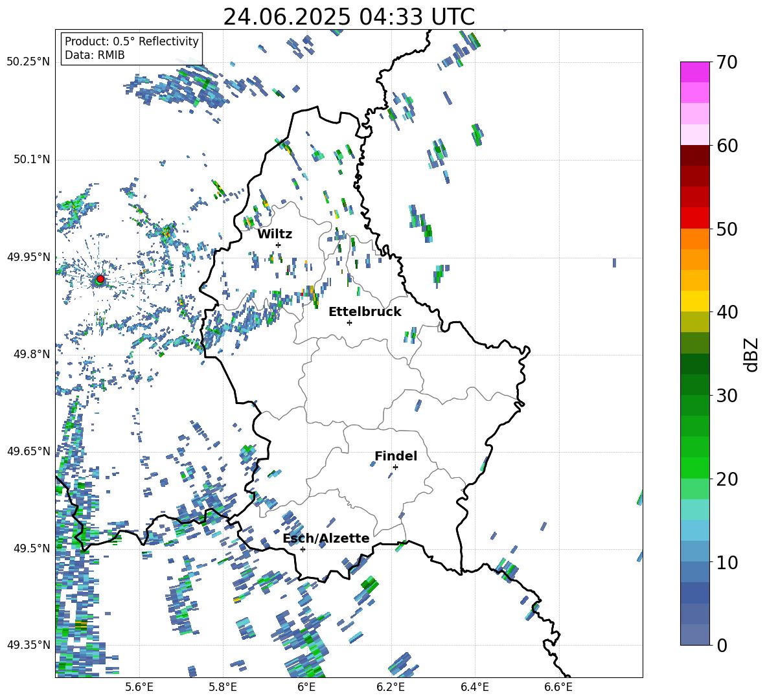
Task: Click the 60 colorbar tick label
Action: [x=727, y=146]
